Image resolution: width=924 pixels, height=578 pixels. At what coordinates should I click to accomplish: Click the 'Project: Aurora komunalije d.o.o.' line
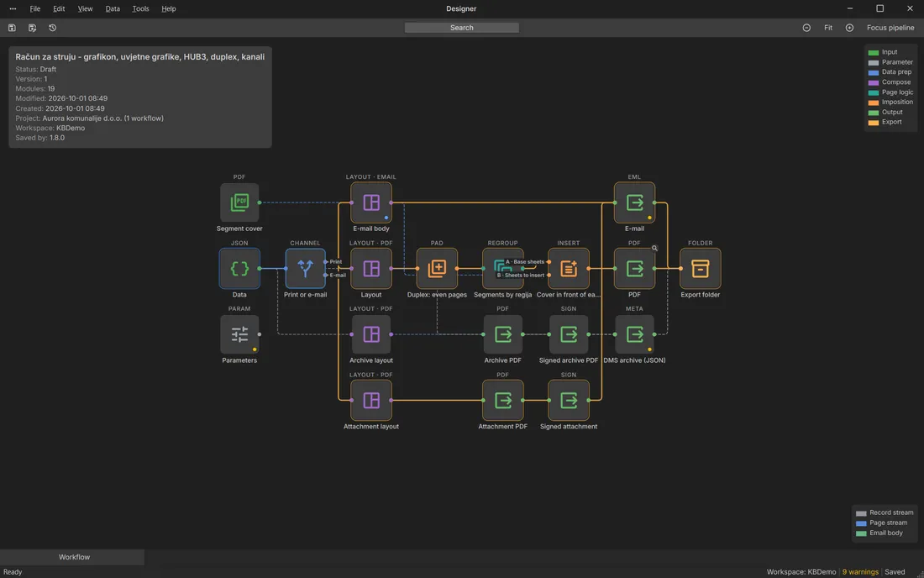tap(90, 118)
